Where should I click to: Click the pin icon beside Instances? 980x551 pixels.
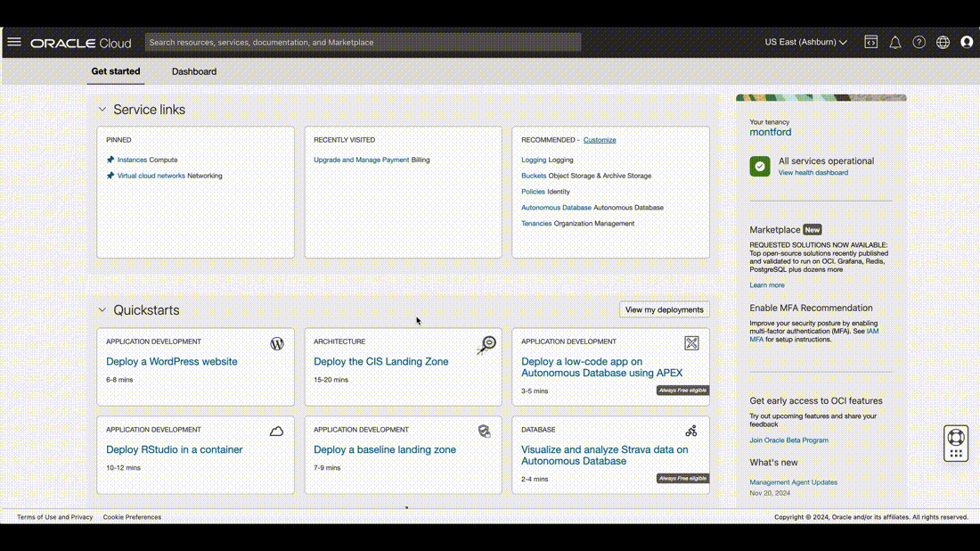(x=110, y=160)
